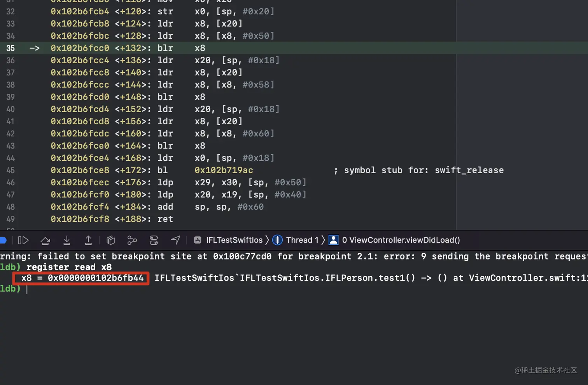
Task: Click the Simulate Location arrow icon
Action: 175,240
